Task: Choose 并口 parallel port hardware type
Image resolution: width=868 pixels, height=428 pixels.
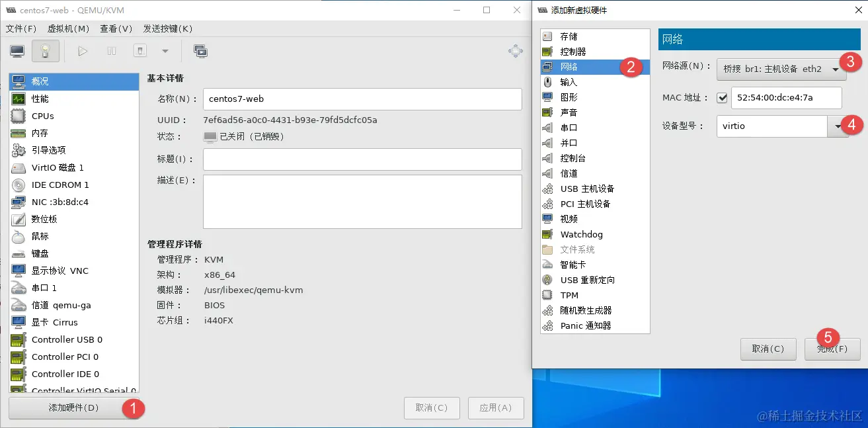Action: coord(595,143)
